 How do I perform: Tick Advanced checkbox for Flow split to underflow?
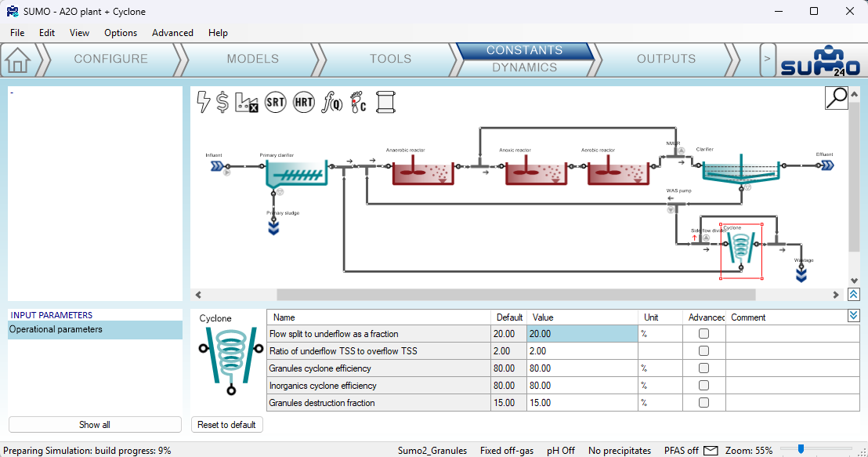(x=703, y=334)
